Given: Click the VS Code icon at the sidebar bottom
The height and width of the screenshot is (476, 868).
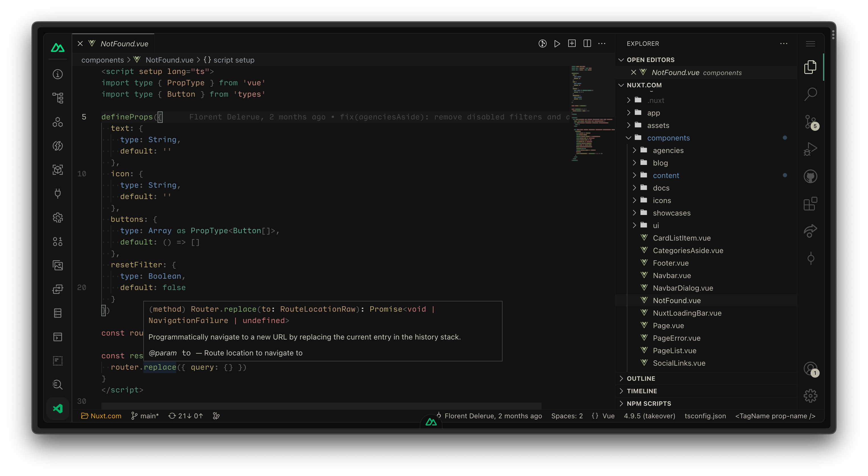Looking at the screenshot, I should click(58, 409).
